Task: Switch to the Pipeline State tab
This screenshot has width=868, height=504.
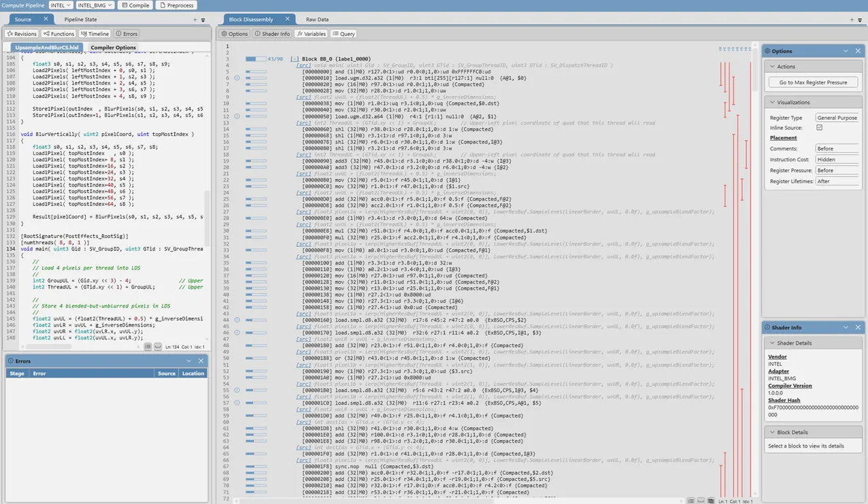Action: coord(80,20)
